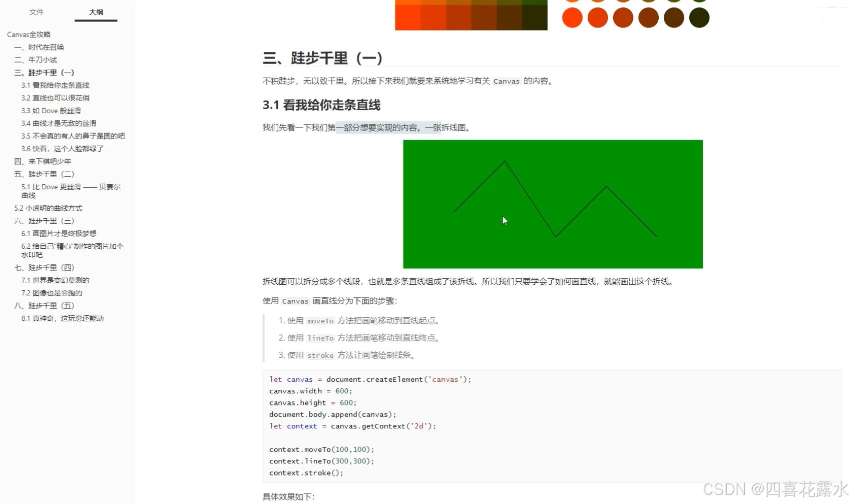
Task: Switch to the 大纲 tab
Action: (x=96, y=12)
